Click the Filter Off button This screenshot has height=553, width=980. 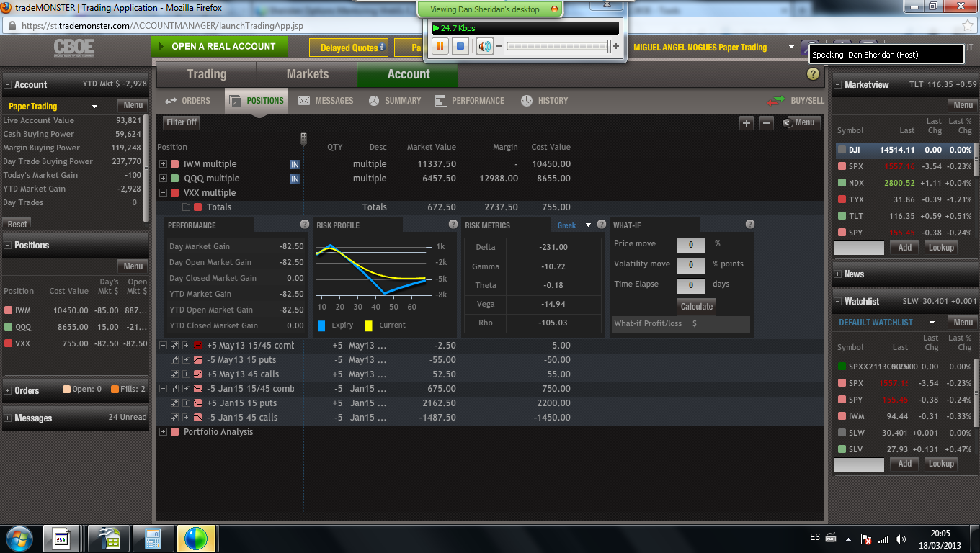coord(182,122)
